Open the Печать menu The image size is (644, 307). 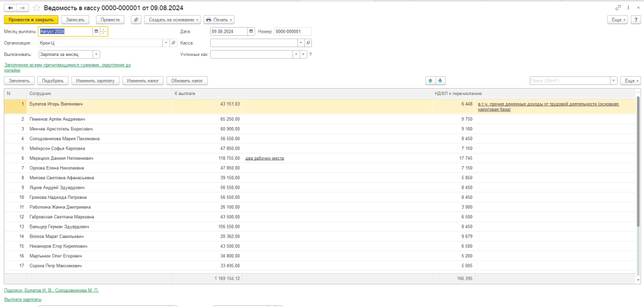coord(219,20)
